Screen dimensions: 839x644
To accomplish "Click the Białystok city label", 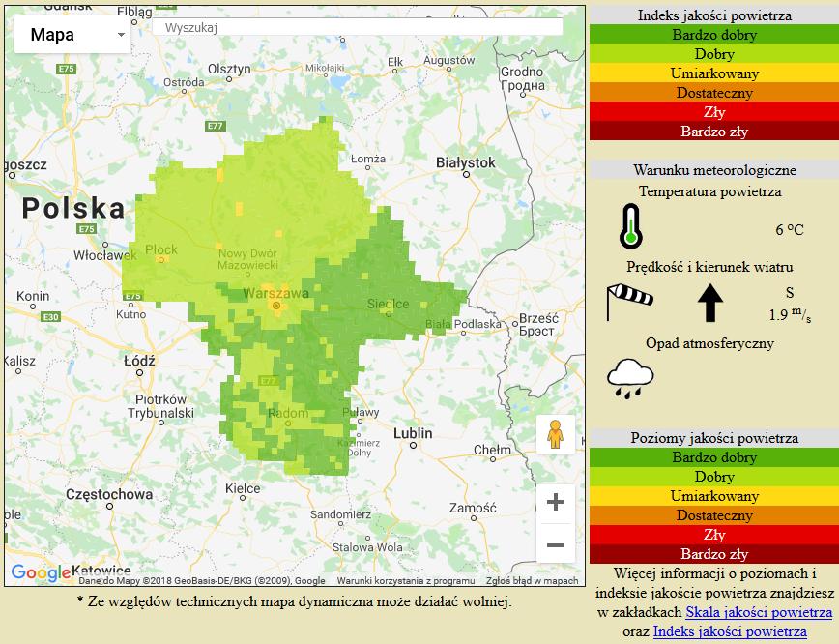I will point(466,162).
